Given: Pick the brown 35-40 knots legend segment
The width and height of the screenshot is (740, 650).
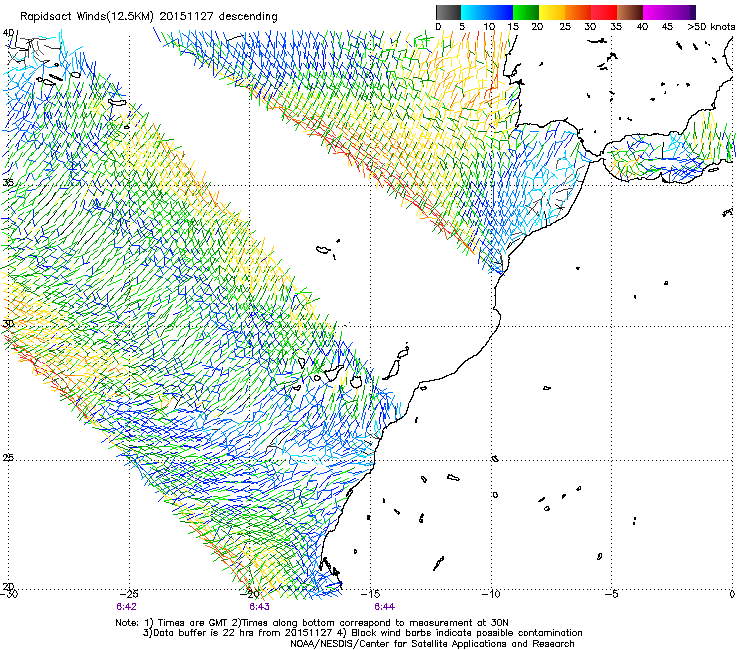Looking at the screenshot, I should [630, 12].
